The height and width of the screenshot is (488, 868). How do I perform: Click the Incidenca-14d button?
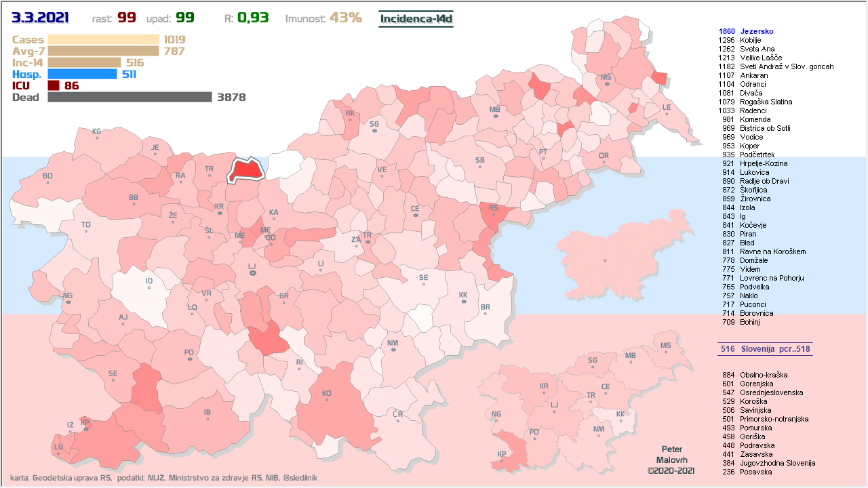(x=416, y=18)
